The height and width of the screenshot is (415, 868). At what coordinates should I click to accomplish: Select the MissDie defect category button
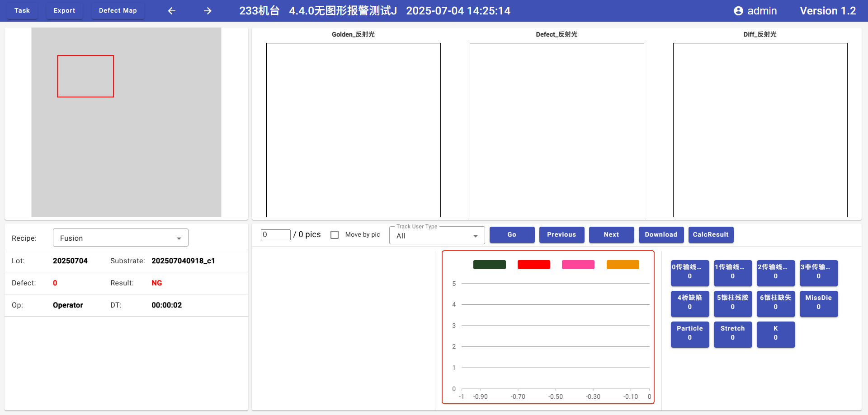pyautogui.click(x=819, y=303)
